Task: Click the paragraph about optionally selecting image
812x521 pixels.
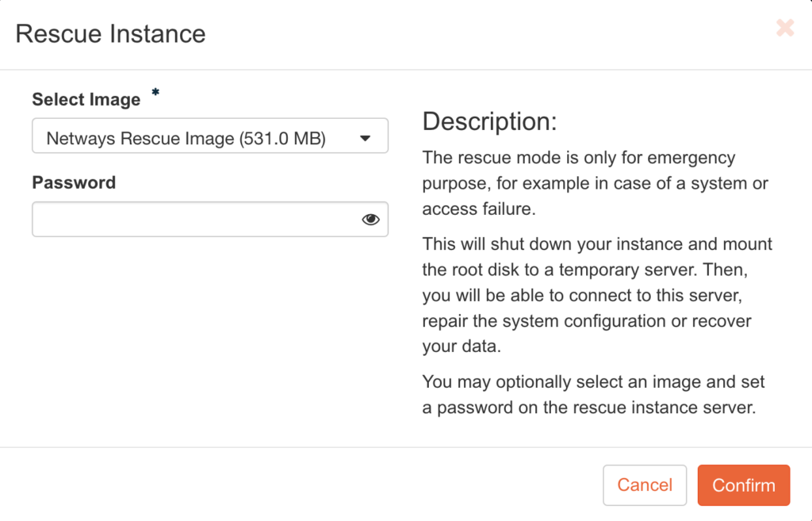Action: click(x=593, y=395)
